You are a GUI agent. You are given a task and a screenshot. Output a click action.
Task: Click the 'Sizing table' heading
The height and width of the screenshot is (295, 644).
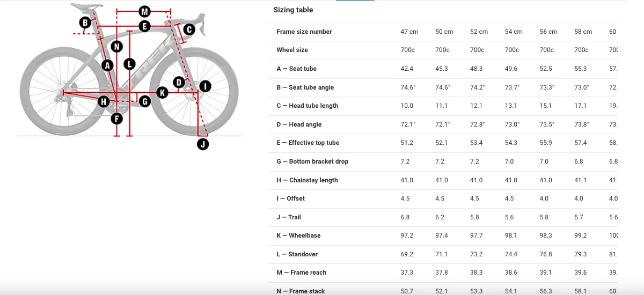293,10
